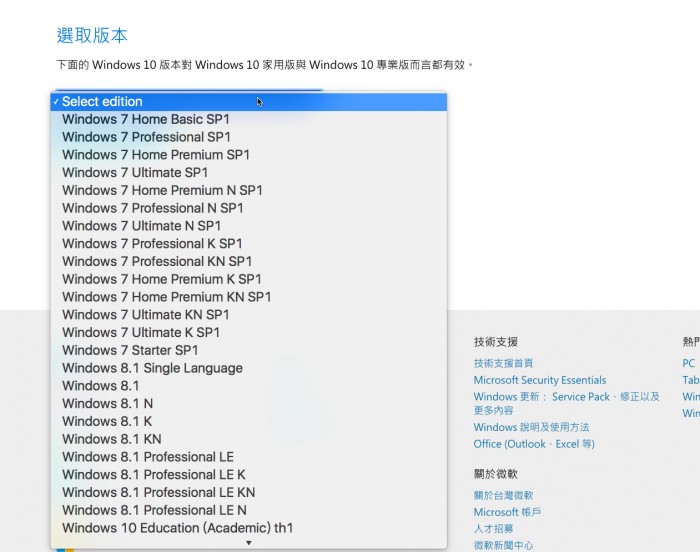This screenshot has width=700, height=552.
Task: Choose Windows 7 Home Basic SP1
Action: point(249,119)
